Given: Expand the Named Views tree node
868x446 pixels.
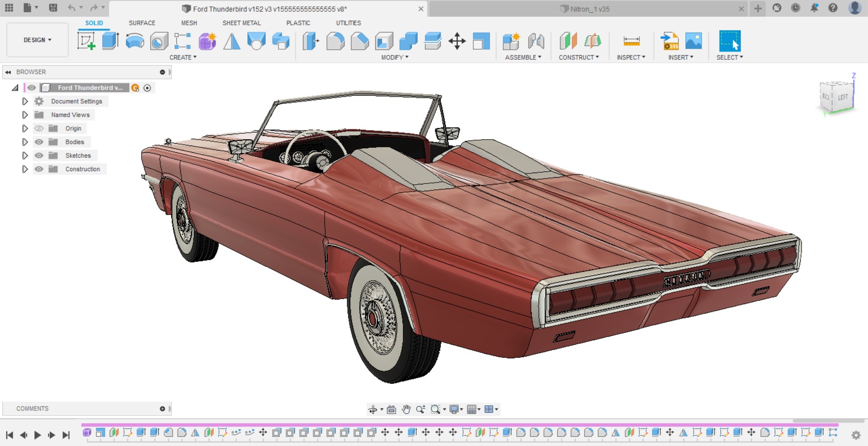Looking at the screenshot, I should click(25, 115).
